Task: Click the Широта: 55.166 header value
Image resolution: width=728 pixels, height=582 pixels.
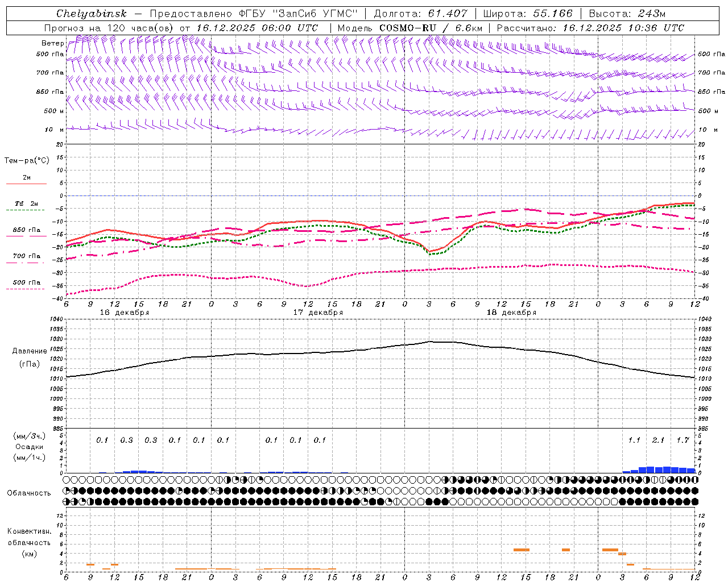Action: click(528, 14)
